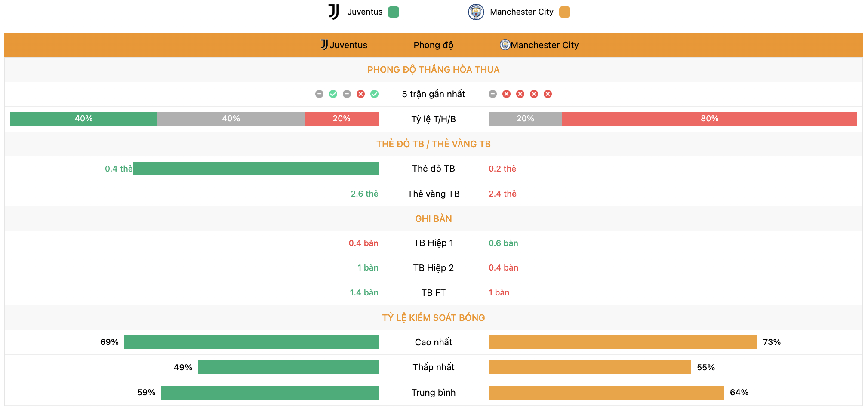This screenshot has height=412, width=868.
Task: Click Manchester City red 80% loss segment
Action: (710, 119)
